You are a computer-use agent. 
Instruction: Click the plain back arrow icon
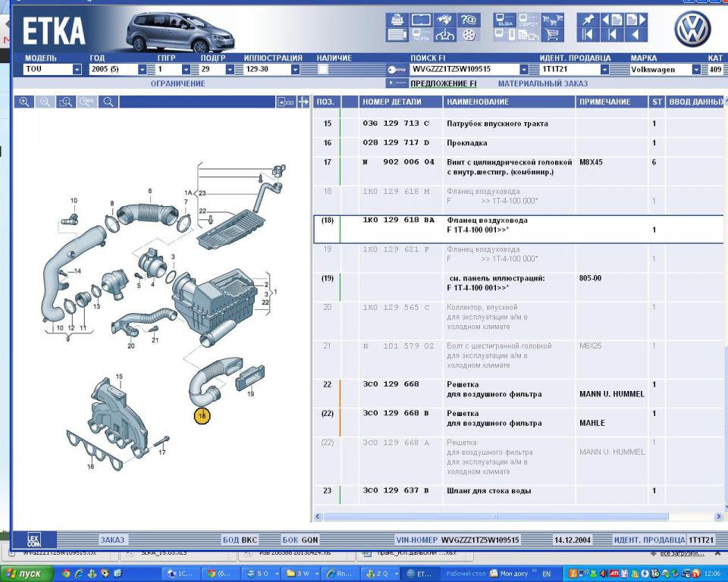pyautogui.click(x=636, y=35)
